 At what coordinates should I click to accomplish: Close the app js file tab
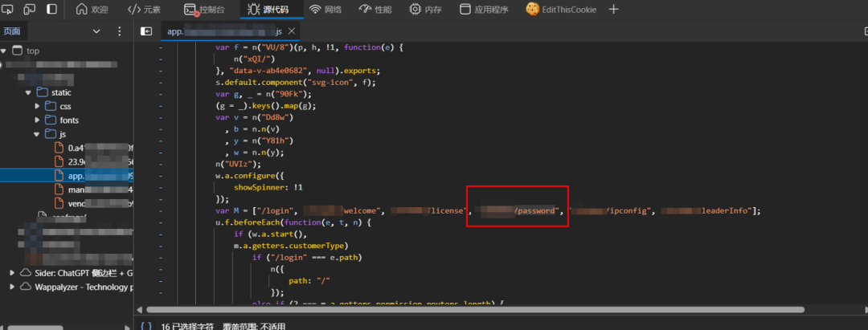[292, 31]
